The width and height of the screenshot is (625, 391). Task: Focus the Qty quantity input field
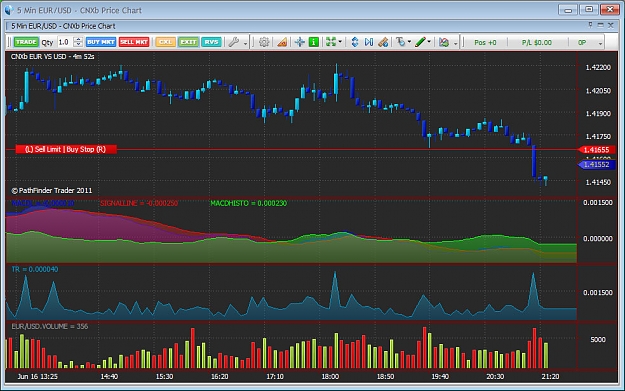(65, 42)
